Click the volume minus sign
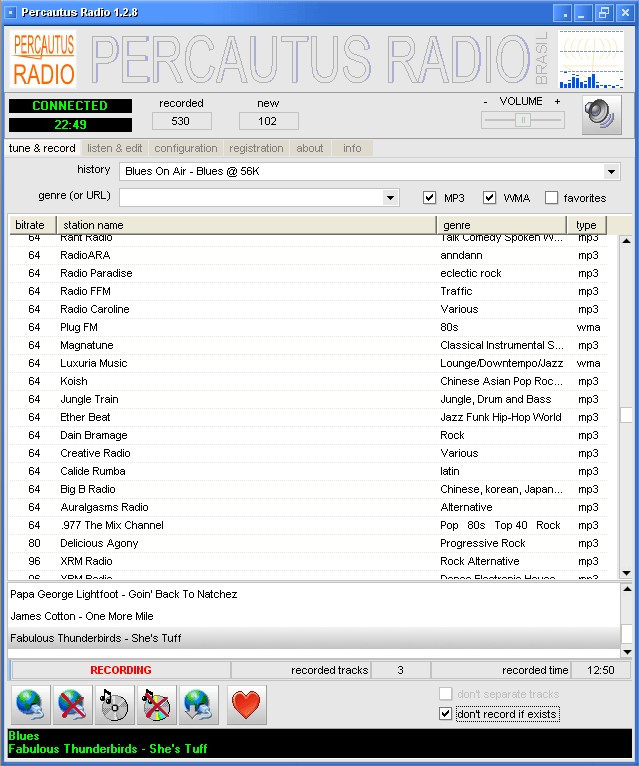 (485, 102)
